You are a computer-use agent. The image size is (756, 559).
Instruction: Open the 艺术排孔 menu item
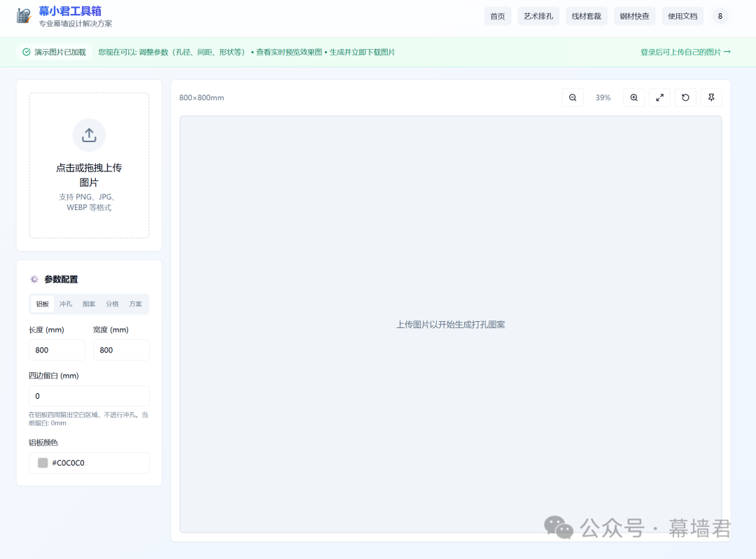point(538,15)
